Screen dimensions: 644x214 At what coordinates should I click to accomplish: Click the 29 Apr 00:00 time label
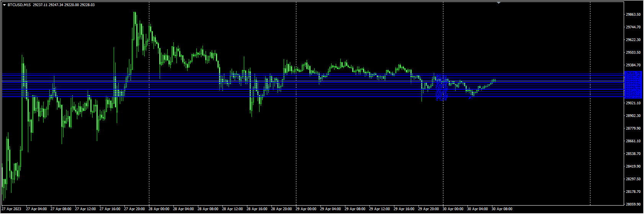[x=306, y=209]
